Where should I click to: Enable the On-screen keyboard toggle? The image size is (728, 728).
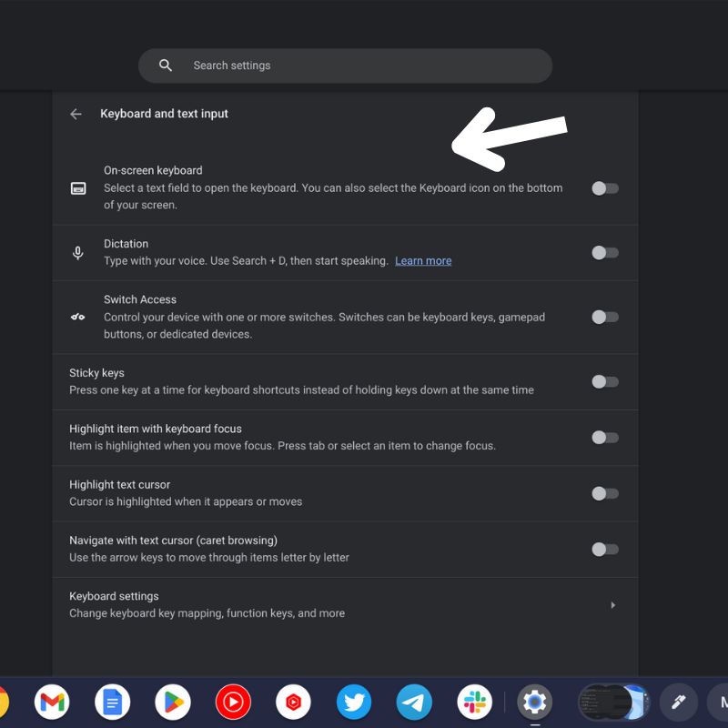[x=604, y=188]
